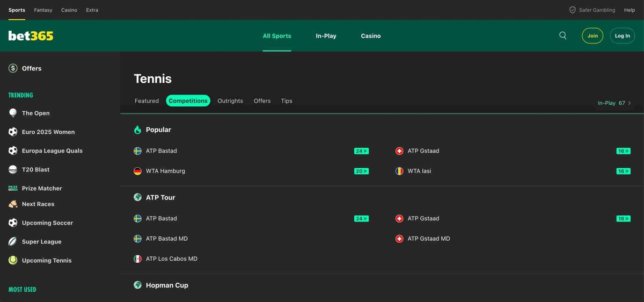Click the Prize Matcher icon
Viewport: 644px width, 302px height.
(13, 188)
